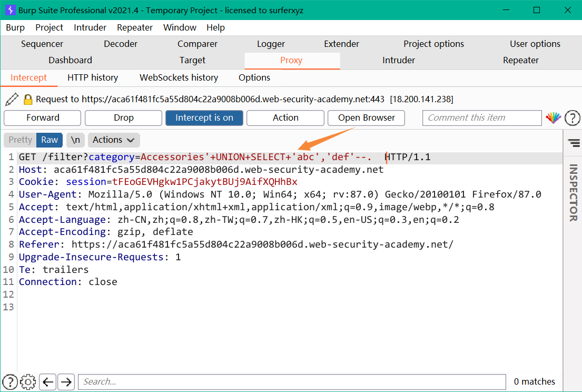Select the Intercept sub-tab

(x=28, y=77)
